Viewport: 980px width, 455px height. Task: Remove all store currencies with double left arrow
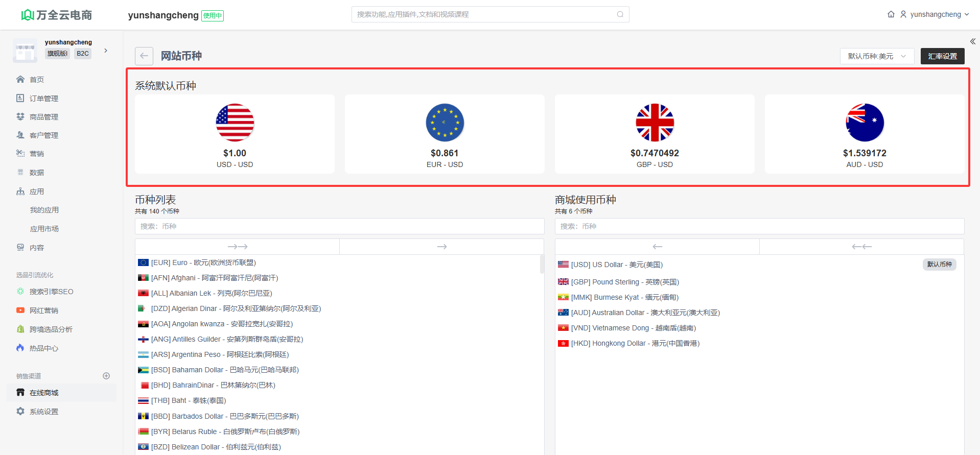pyautogui.click(x=861, y=247)
